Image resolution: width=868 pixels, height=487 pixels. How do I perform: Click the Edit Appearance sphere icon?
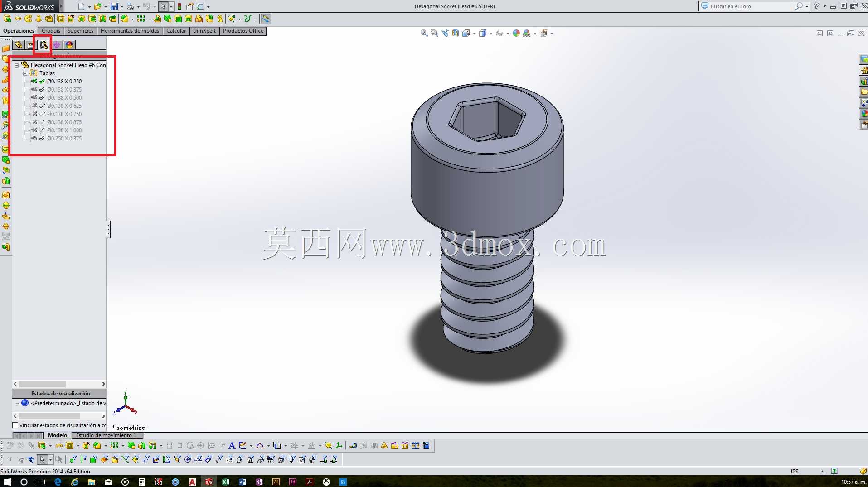(516, 33)
